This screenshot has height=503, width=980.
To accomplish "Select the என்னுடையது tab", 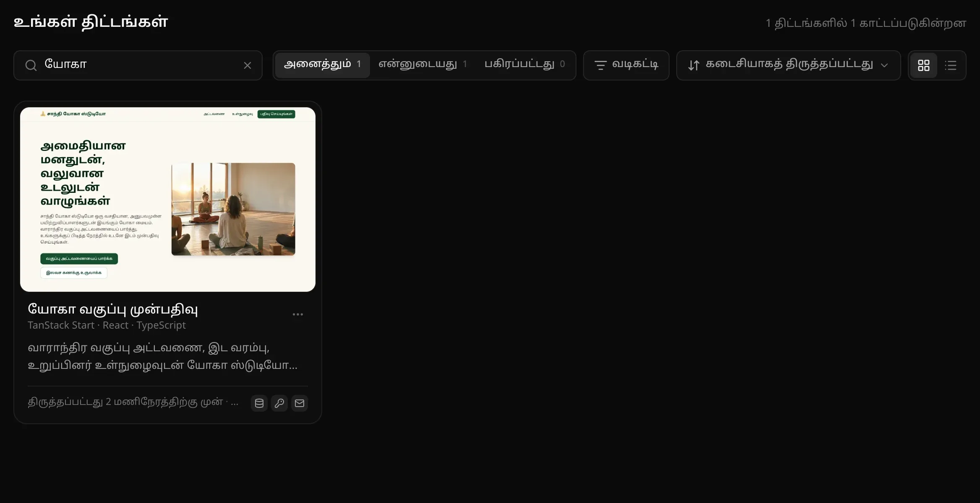I will (x=422, y=65).
